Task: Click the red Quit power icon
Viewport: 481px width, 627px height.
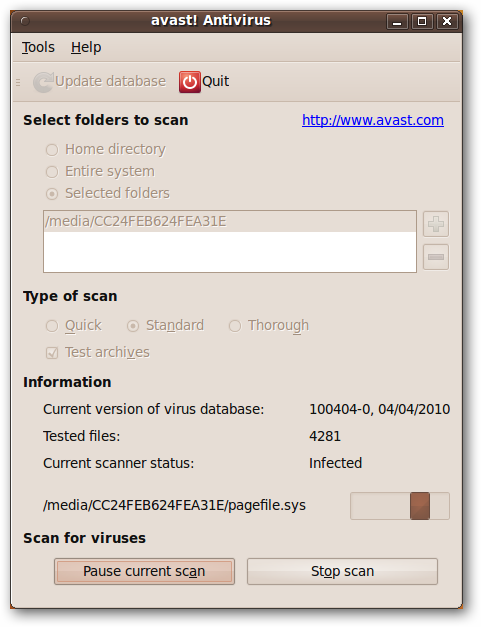Action: [190, 82]
